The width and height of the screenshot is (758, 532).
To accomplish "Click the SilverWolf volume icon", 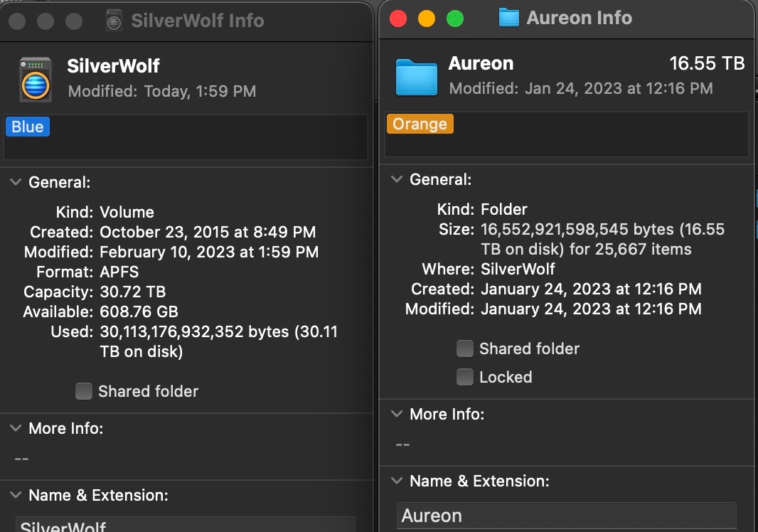I will [x=36, y=79].
